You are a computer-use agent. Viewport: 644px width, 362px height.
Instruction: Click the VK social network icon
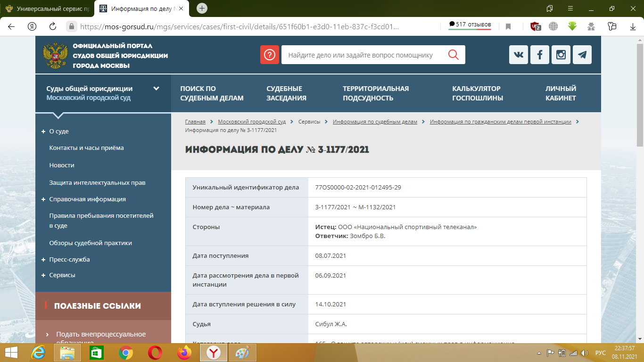519,55
